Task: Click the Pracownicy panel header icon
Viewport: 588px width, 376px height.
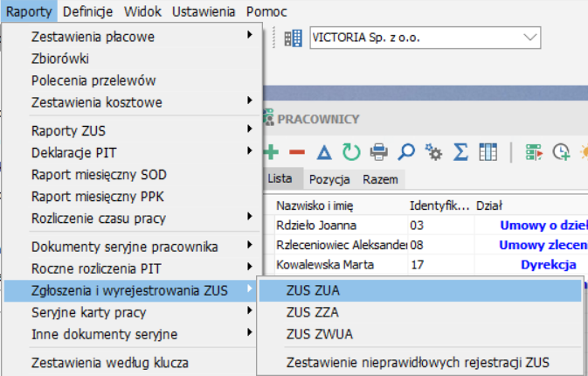Action: click(x=268, y=117)
